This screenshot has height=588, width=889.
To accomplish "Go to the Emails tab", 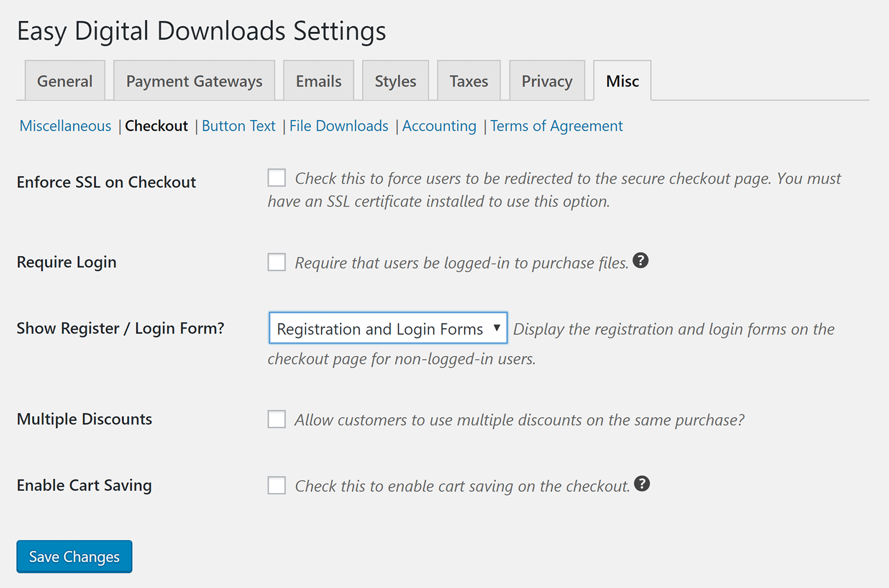I will 318,81.
